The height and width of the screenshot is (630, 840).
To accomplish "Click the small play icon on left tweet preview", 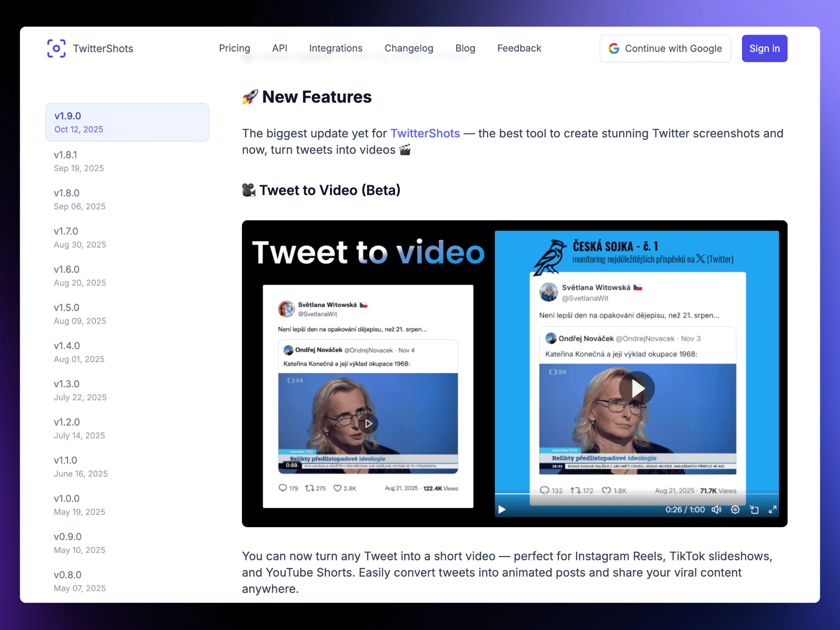I will coord(368,423).
